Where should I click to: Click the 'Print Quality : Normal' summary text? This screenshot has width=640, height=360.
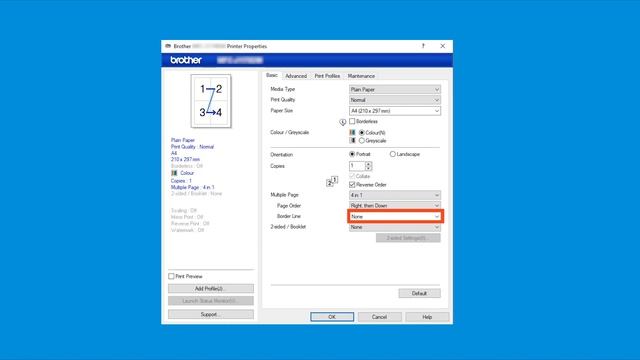192,147
